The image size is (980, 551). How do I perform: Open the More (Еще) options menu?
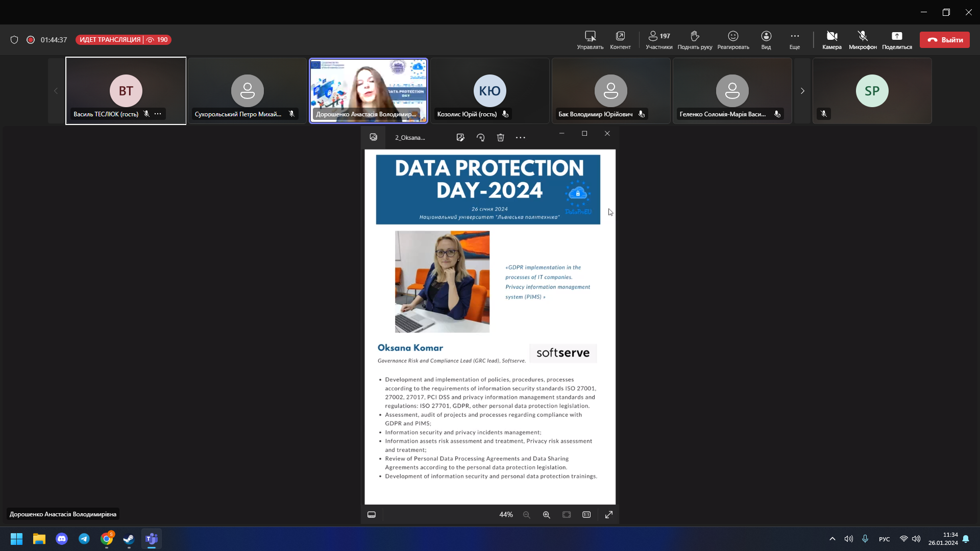[x=794, y=40]
